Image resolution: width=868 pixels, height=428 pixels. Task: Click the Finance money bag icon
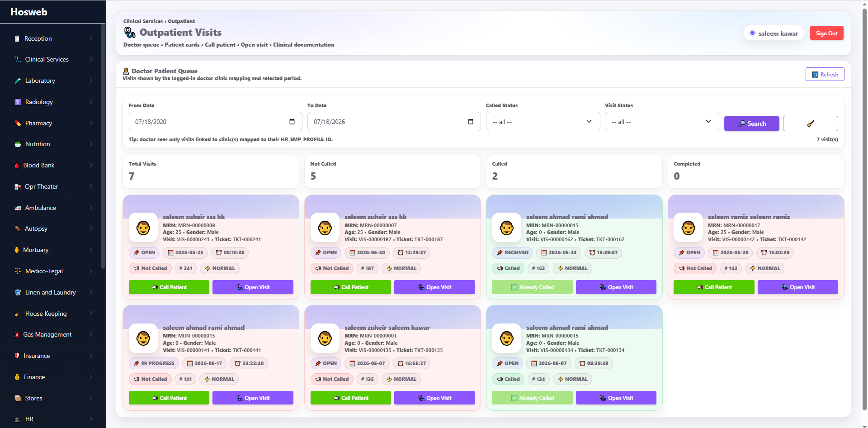17,377
